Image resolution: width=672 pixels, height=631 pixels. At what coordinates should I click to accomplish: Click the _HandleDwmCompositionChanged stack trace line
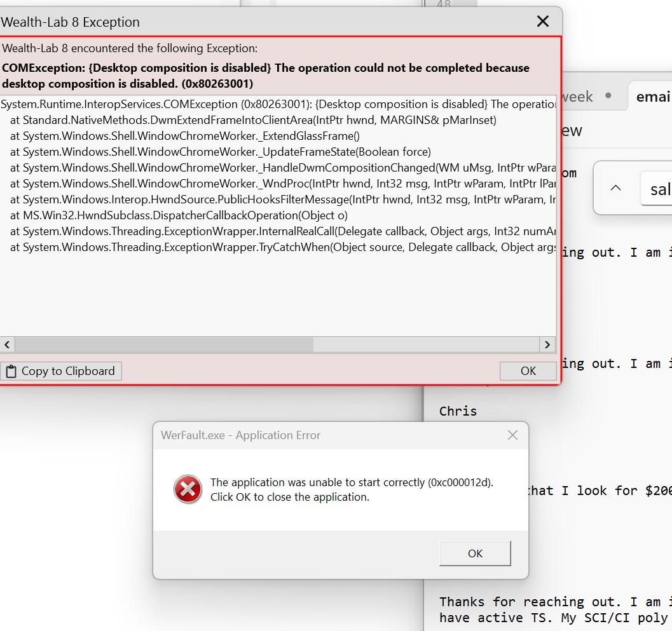pyautogui.click(x=282, y=168)
